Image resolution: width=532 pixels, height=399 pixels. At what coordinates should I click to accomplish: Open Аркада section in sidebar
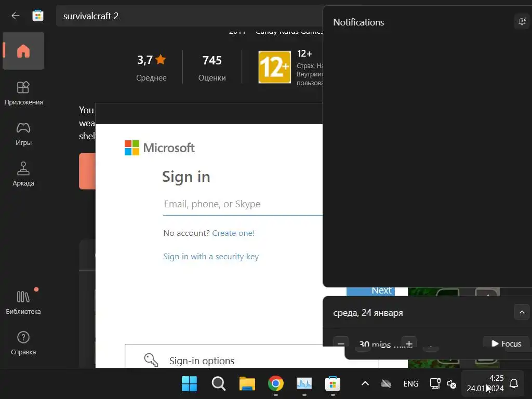click(x=23, y=174)
